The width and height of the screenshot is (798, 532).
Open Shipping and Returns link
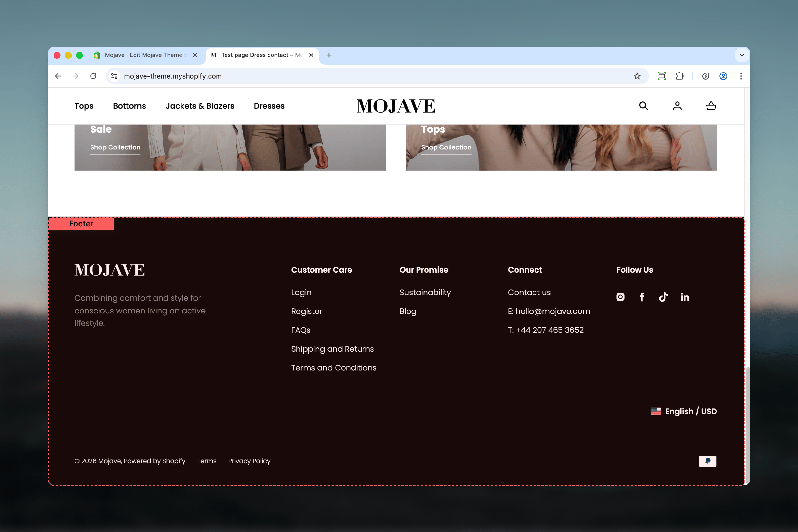point(332,349)
